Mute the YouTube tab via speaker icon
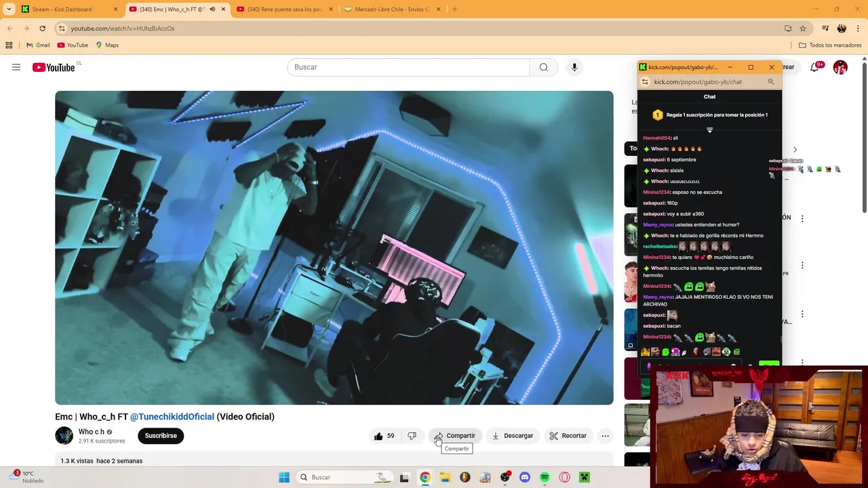 pyautogui.click(x=212, y=9)
